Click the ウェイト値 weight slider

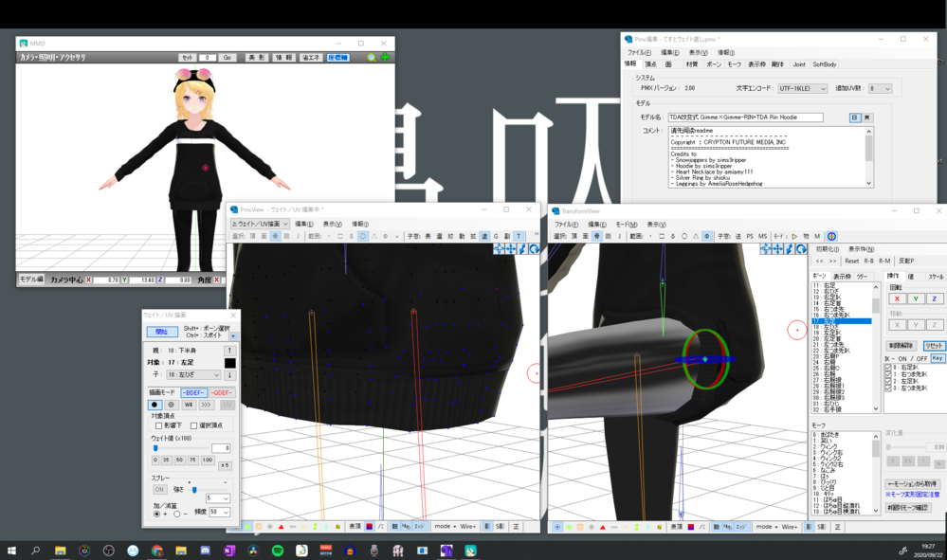pos(179,448)
